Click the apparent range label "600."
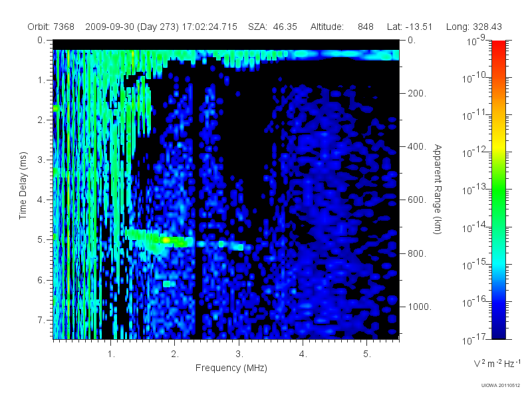532x399 pixels. (417, 200)
